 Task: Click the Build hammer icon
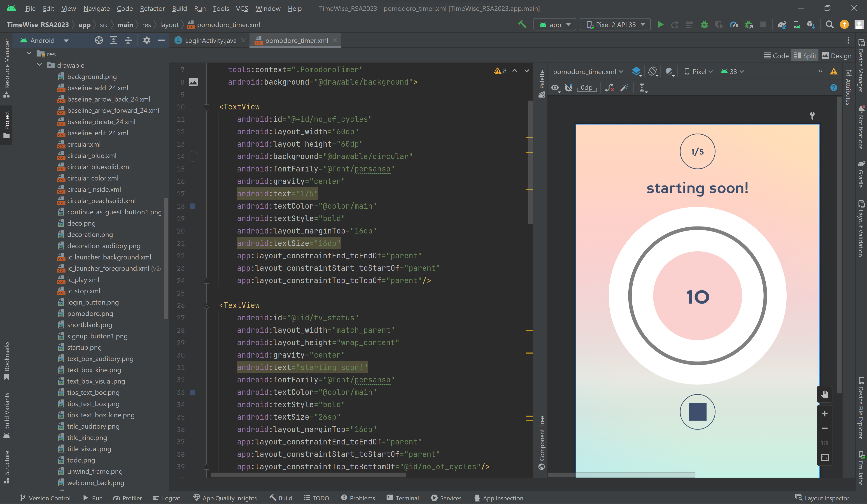[x=522, y=25]
